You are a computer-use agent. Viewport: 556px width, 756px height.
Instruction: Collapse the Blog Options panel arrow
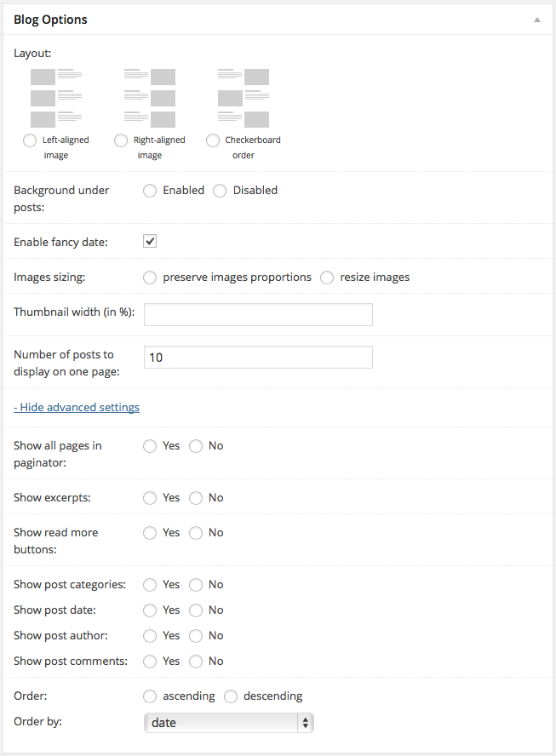click(537, 19)
